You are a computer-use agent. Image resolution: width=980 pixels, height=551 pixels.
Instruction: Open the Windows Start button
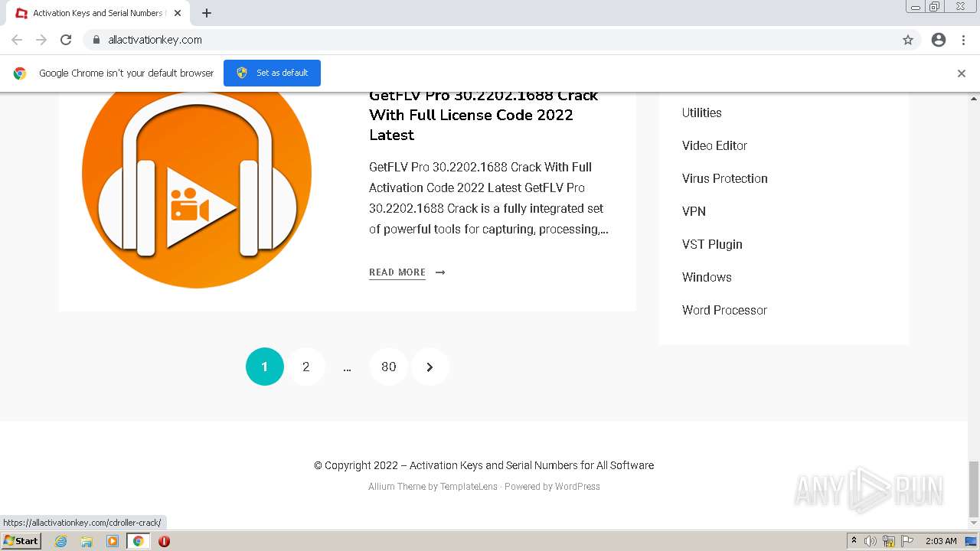pyautogui.click(x=21, y=541)
